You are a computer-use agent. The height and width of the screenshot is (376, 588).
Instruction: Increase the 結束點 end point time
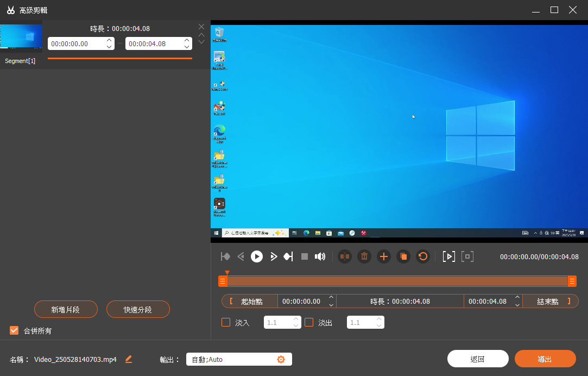click(x=517, y=298)
